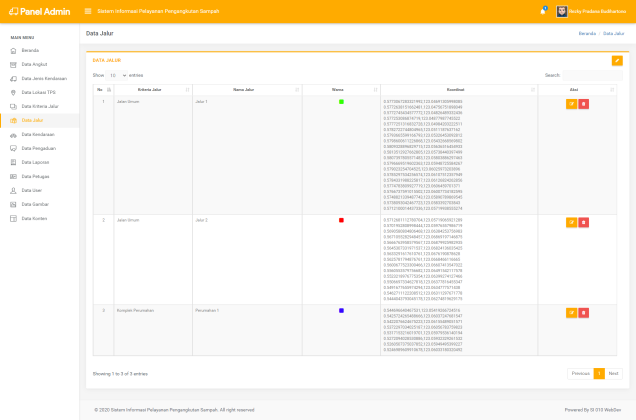Open the notification bell in header
Viewport: 636px width, 420px height.
[543, 12]
